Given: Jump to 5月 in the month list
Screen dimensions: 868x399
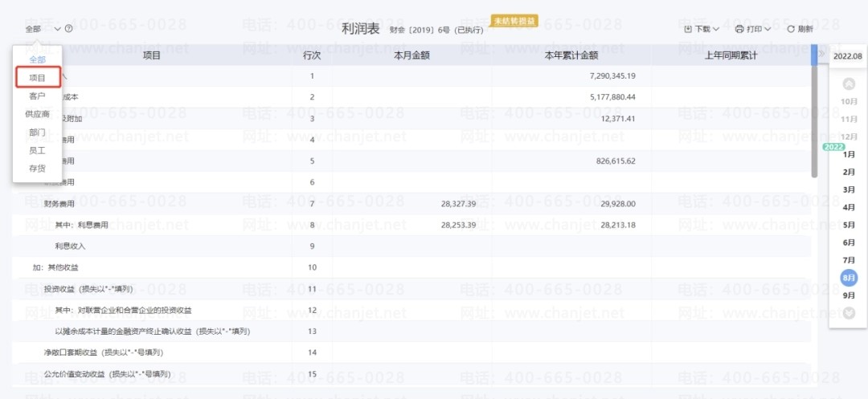Looking at the screenshot, I should (848, 225).
